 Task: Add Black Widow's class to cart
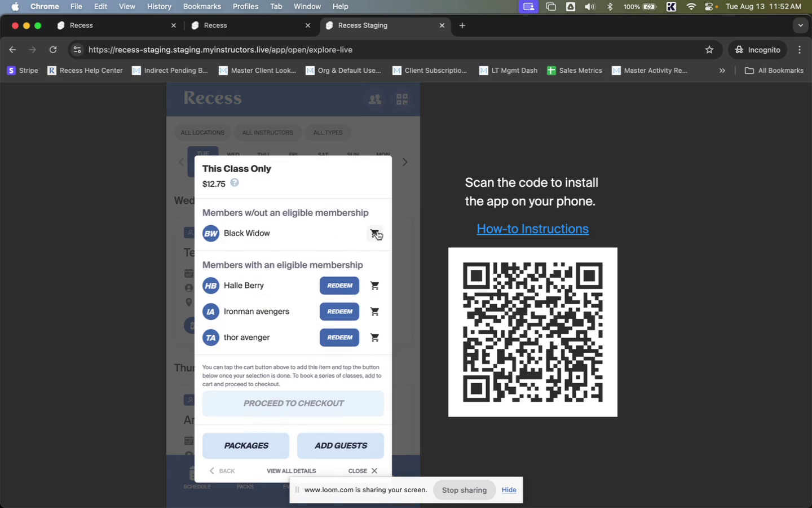[x=374, y=233]
